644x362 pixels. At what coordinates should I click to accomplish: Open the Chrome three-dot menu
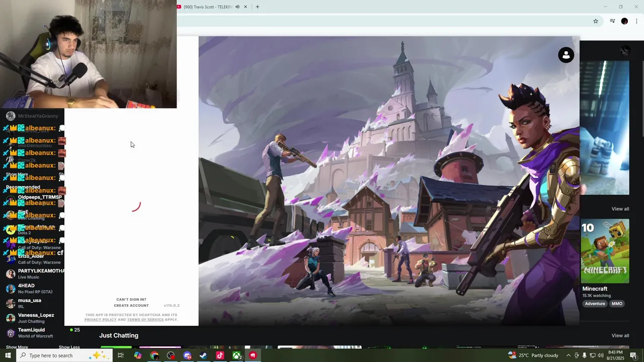pos(636,21)
